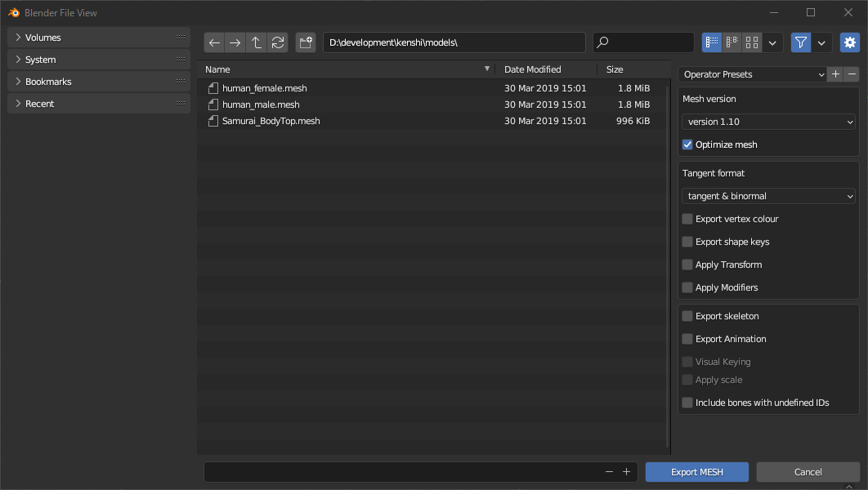Grab the Bookmarks panel drag handle
This screenshot has width=868, height=490.
181,82
